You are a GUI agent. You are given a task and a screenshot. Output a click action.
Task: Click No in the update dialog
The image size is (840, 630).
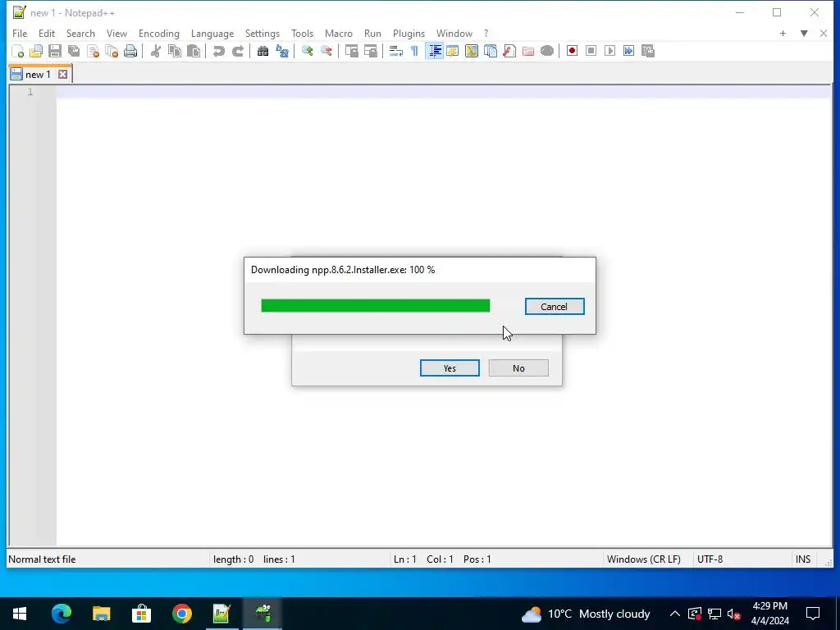coord(518,368)
